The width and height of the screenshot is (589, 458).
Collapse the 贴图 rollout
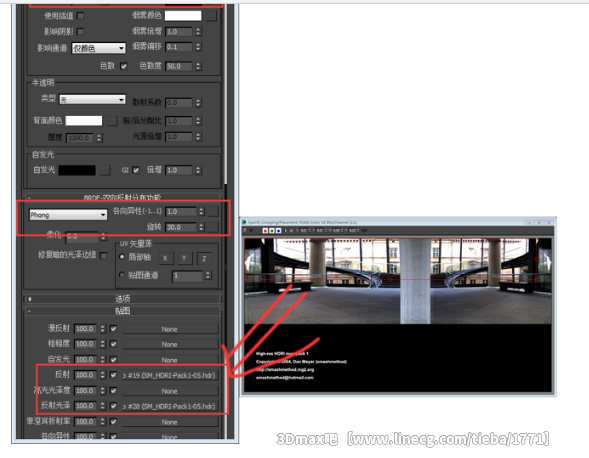pyautogui.click(x=122, y=311)
